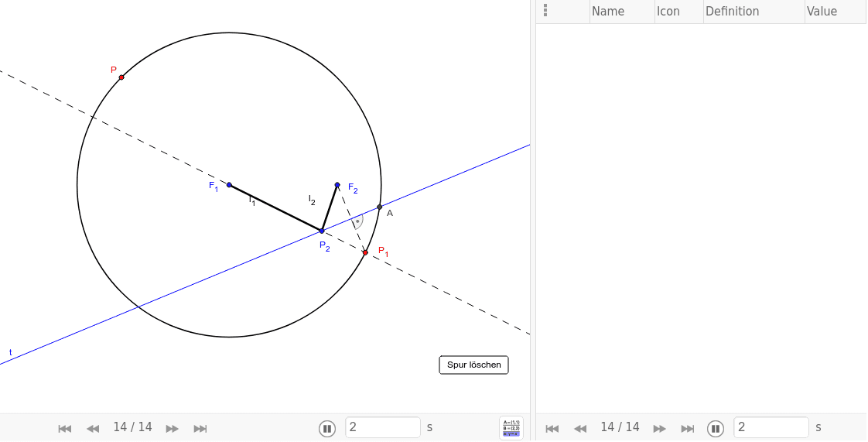Click the Icon column header

[668, 11]
